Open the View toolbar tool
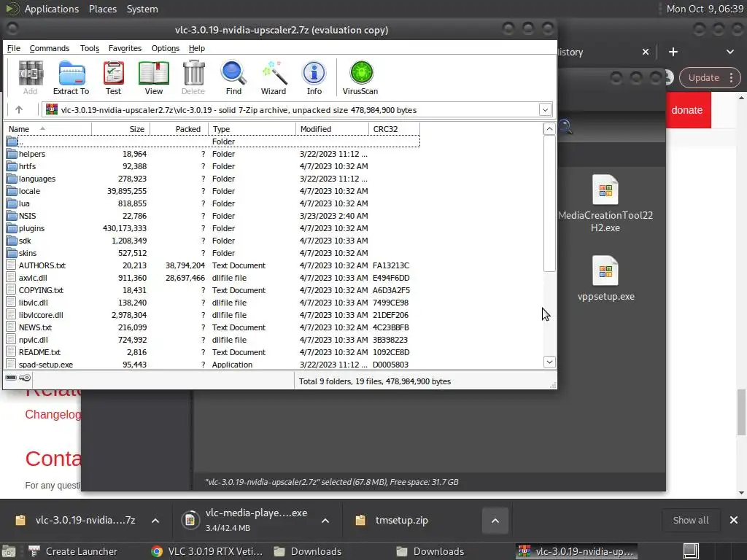This screenshot has width=747, height=560. pos(153,77)
